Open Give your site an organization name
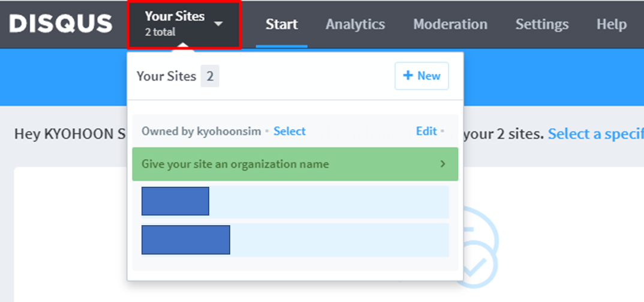644x302 pixels. point(295,164)
